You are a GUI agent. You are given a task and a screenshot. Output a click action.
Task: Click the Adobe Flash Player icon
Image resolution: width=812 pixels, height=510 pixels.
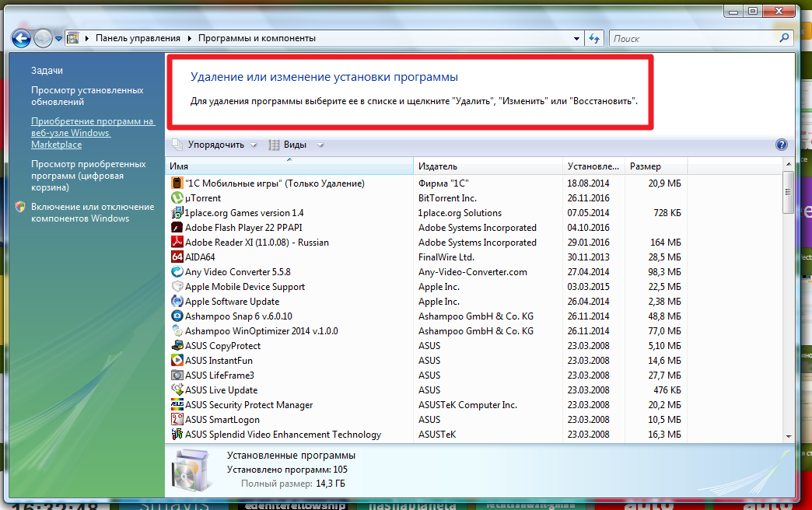point(177,227)
